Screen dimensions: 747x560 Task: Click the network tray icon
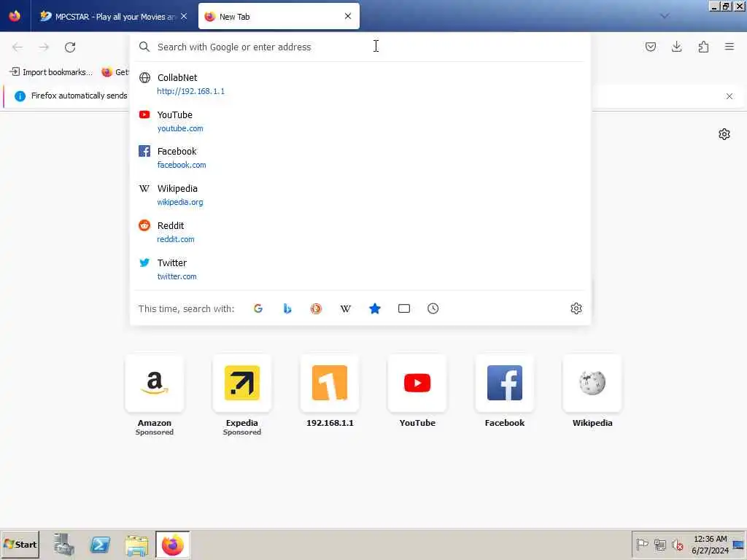point(659,544)
